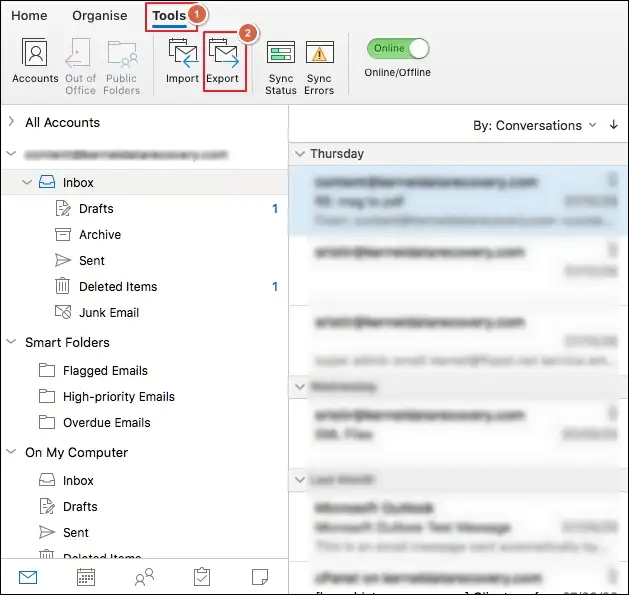Screen dimensions: 629x595
Task: Click the Junk Email icon
Action: [x=63, y=312]
